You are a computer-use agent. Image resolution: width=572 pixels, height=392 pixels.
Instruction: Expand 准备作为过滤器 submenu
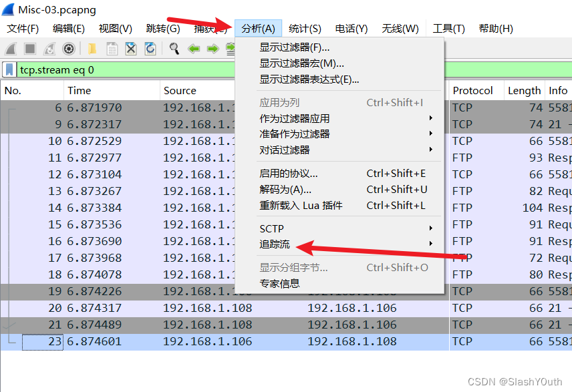[x=340, y=134]
